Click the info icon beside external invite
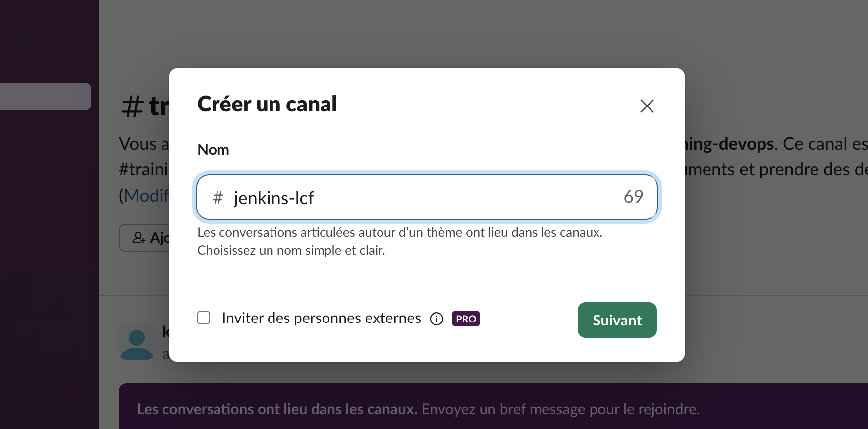868x429 pixels. pos(436,319)
